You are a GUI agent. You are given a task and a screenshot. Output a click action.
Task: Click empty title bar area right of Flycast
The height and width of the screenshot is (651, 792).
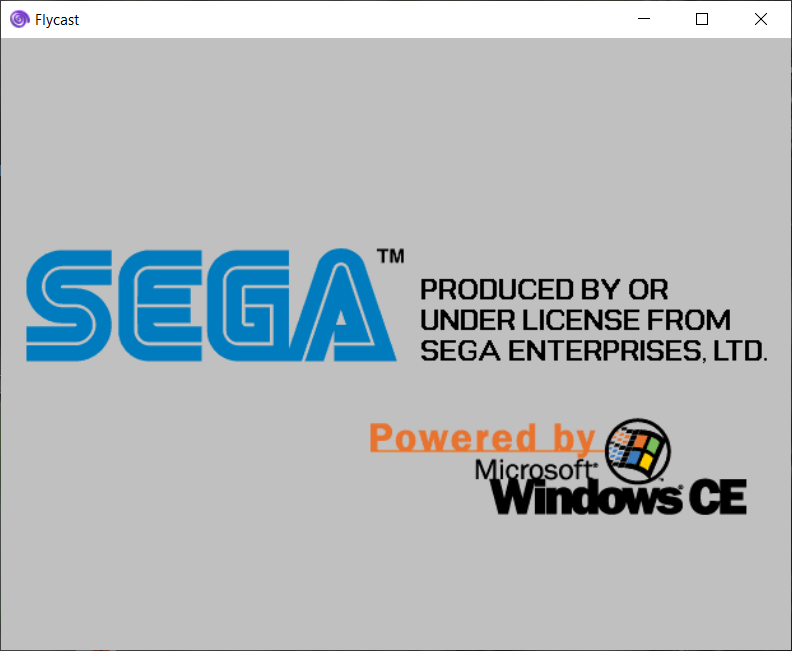(x=350, y=19)
